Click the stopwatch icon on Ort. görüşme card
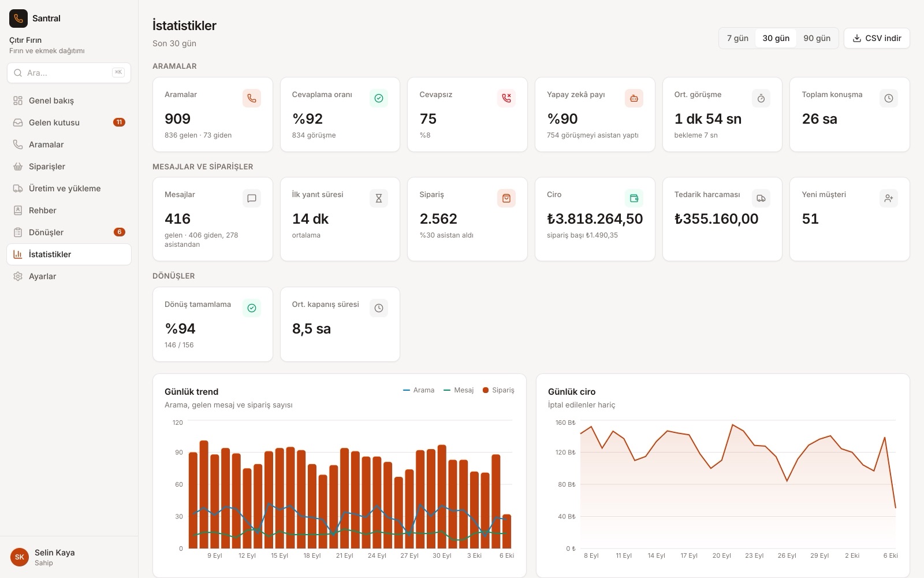The image size is (924, 578). pos(761,98)
